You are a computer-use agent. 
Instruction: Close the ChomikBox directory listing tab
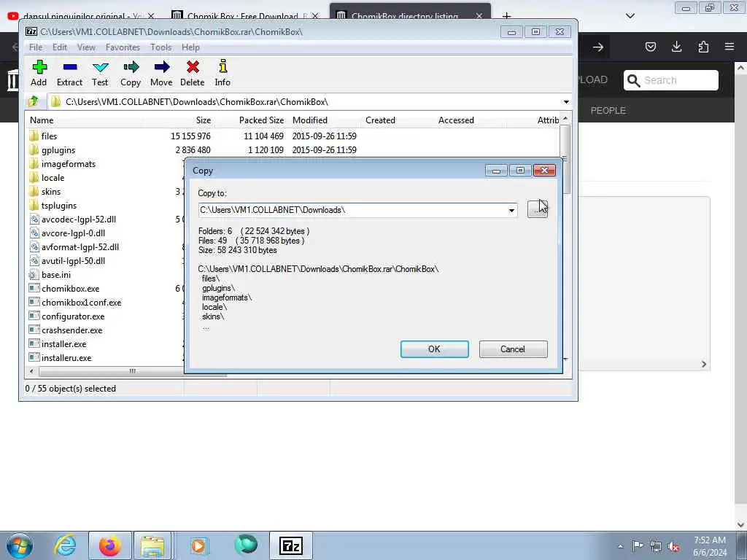(479, 16)
